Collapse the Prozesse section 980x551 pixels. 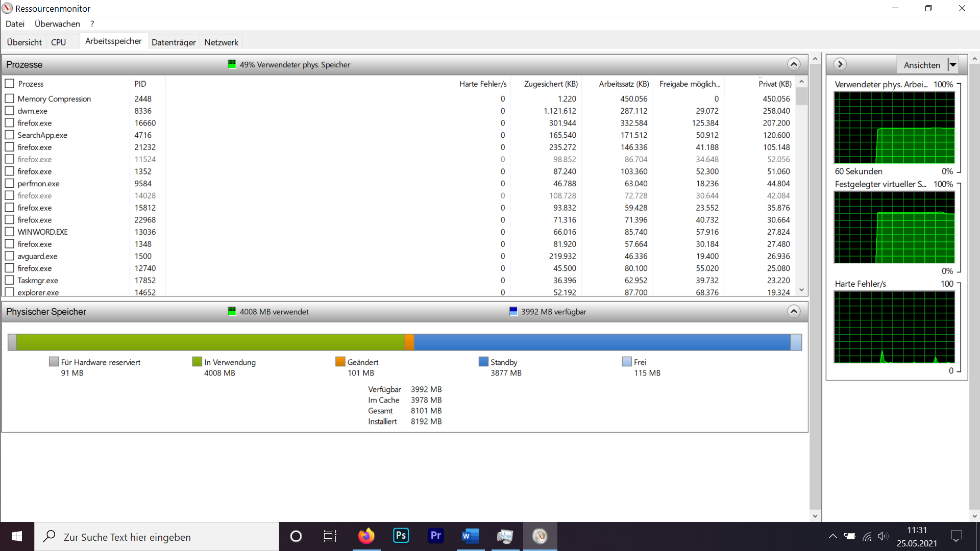[793, 64]
